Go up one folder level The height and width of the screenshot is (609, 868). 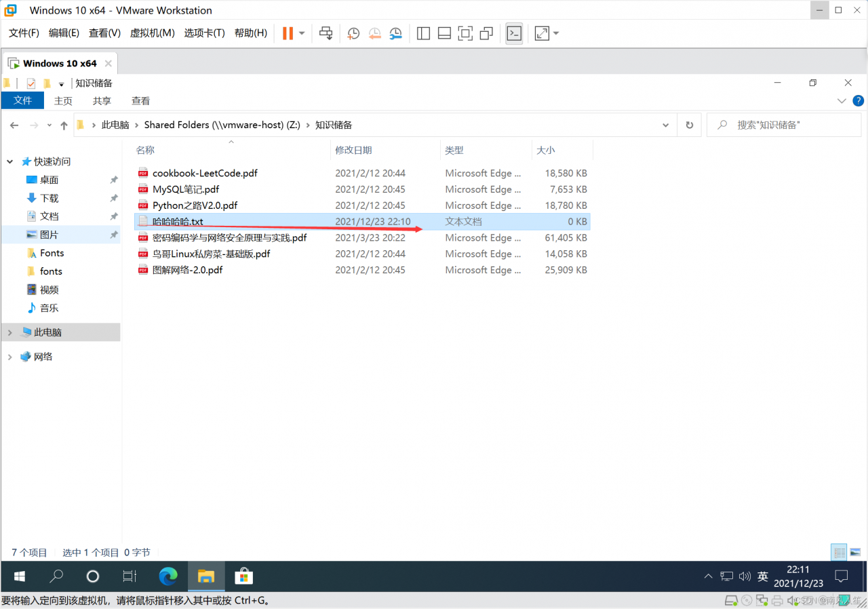[64, 125]
